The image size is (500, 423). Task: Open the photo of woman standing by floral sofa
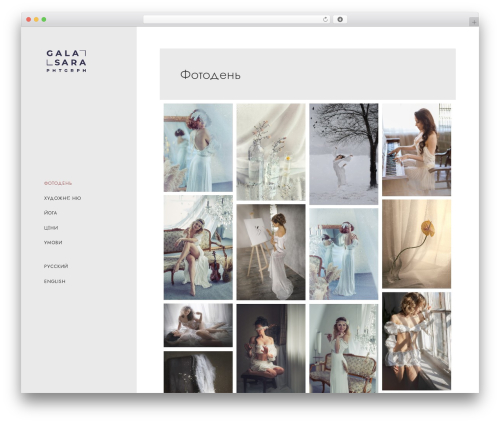click(344, 348)
